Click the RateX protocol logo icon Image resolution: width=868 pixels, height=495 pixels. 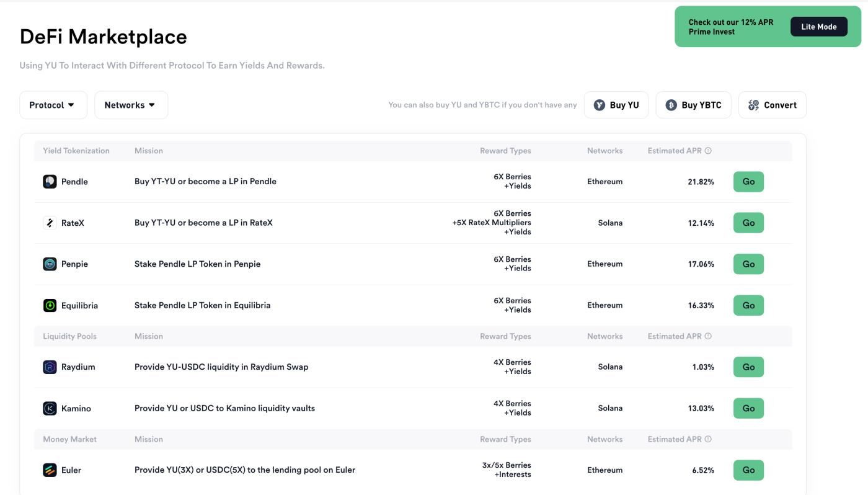pyautogui.click(x=50, y=223)
